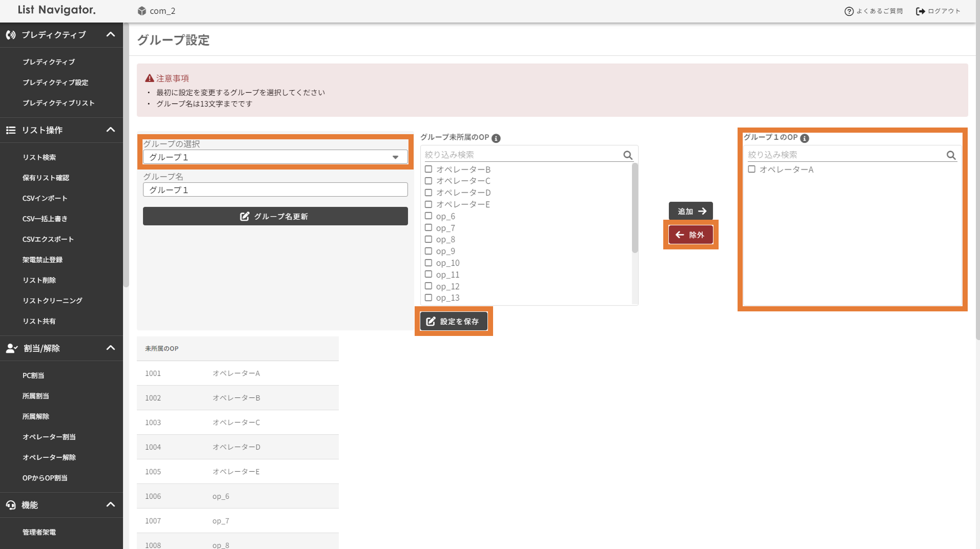The image size is (980, 549).
Task: Click the FAQ question mark icon
Action: point(849,11)
